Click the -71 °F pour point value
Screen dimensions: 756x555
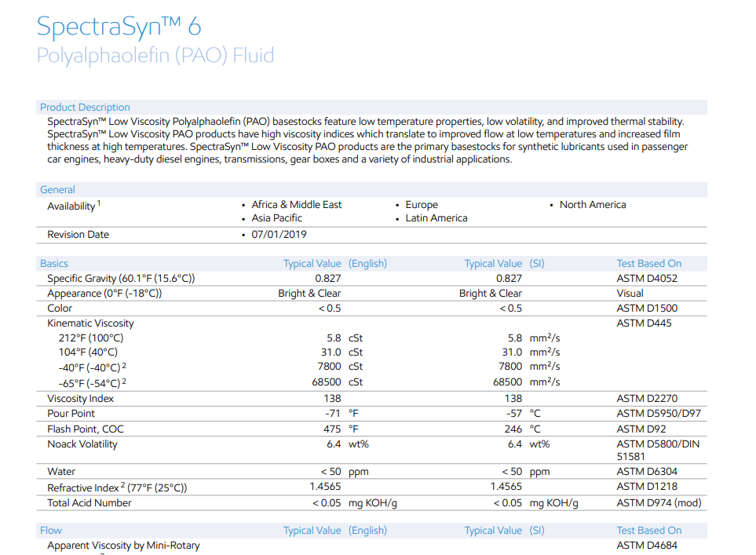coord(341,413)
